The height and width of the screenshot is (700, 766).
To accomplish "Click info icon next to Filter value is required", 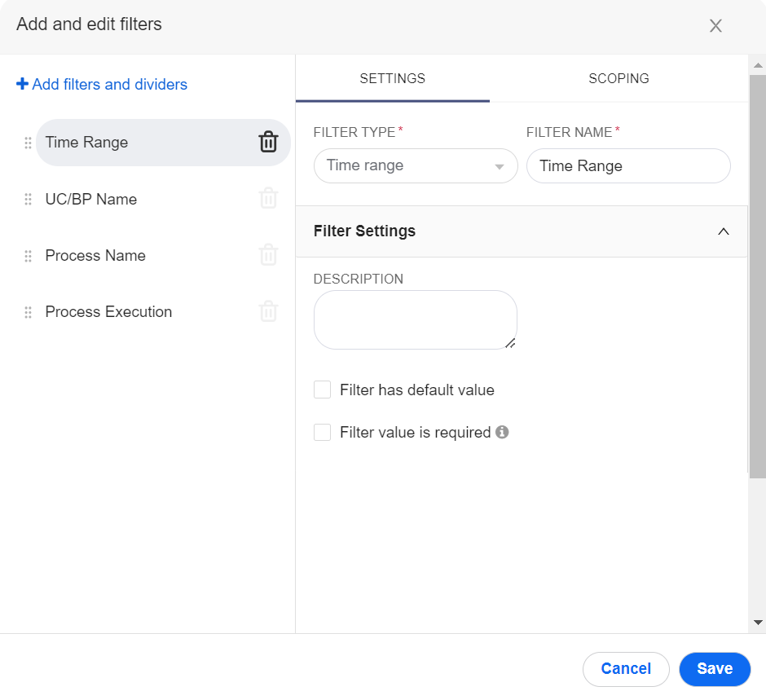I will point(502,433).
